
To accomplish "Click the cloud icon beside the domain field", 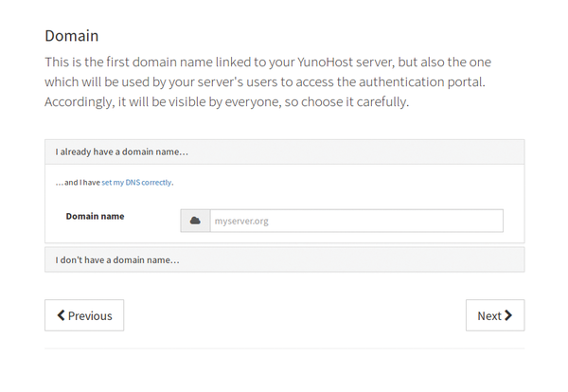I will click(195, 221).
